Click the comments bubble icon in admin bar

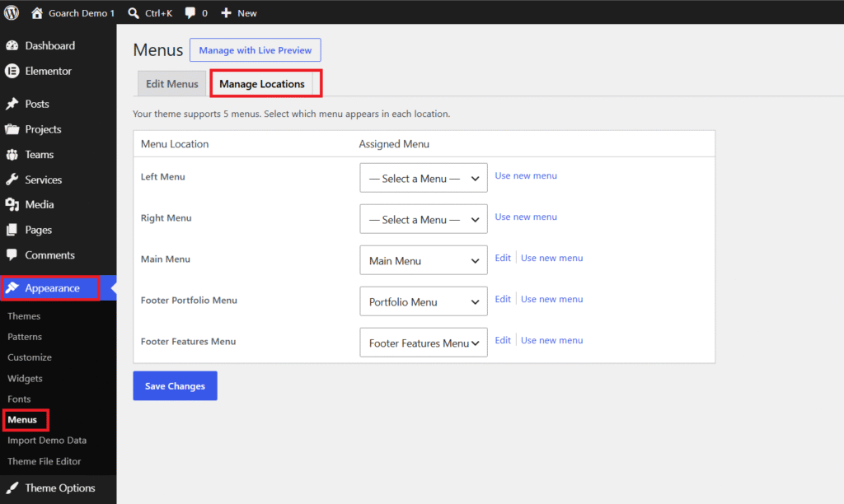[x=190, y=13]
